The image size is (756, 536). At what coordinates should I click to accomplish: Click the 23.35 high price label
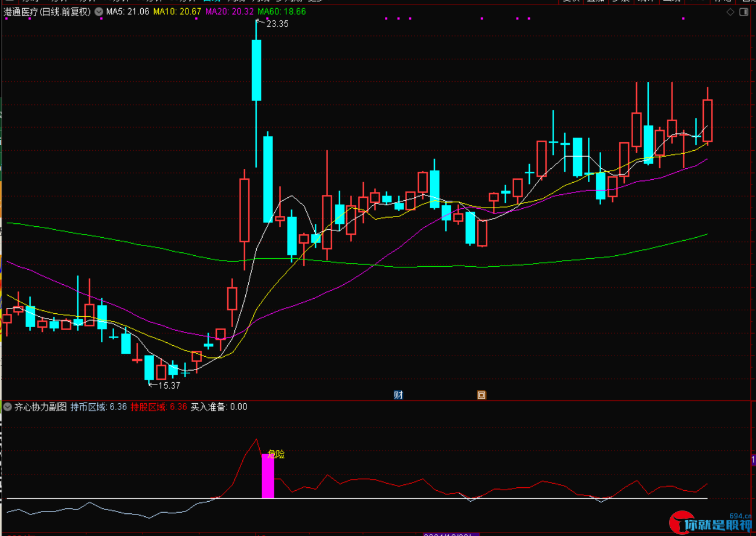(x=277, y=24)
